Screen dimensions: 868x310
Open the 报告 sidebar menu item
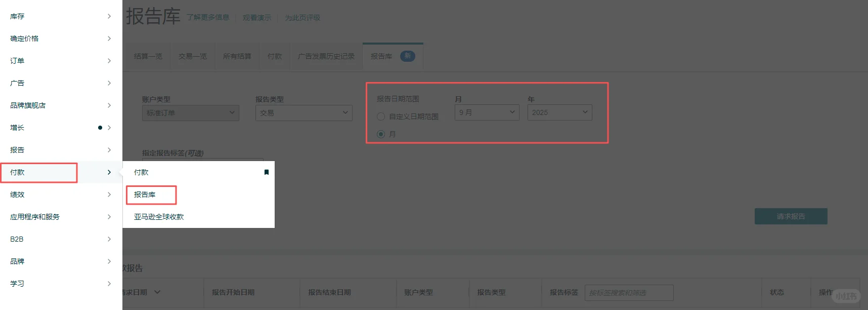(61, 150)
